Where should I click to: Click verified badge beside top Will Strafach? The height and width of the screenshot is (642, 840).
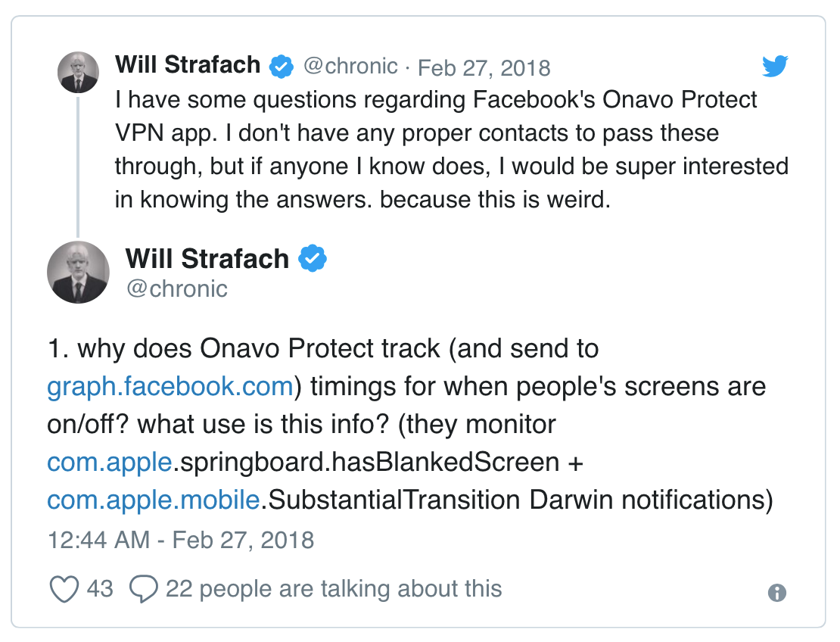(282, 67)
